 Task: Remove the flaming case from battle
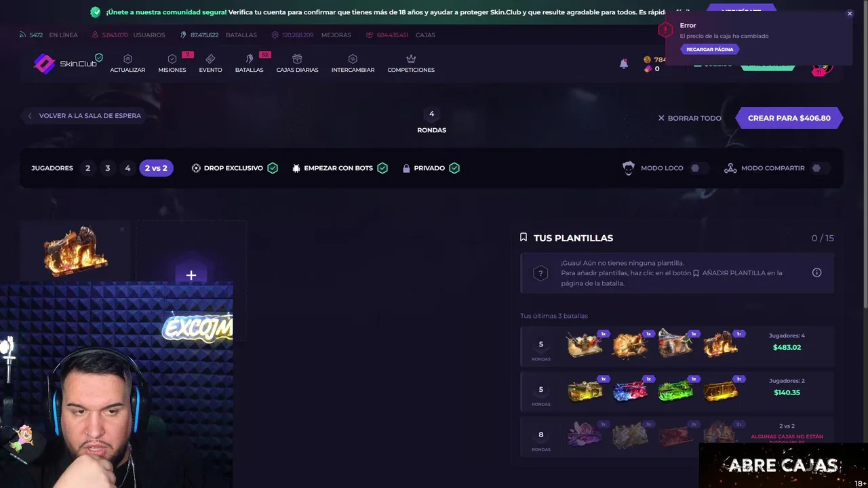point(122,230)
